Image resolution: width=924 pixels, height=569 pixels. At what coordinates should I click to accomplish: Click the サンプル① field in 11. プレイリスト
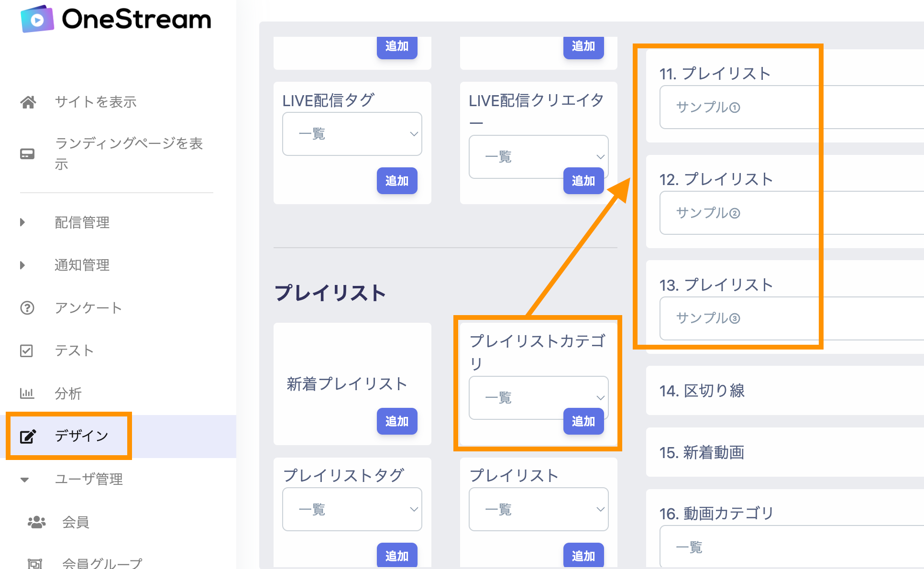pos(792,107)
